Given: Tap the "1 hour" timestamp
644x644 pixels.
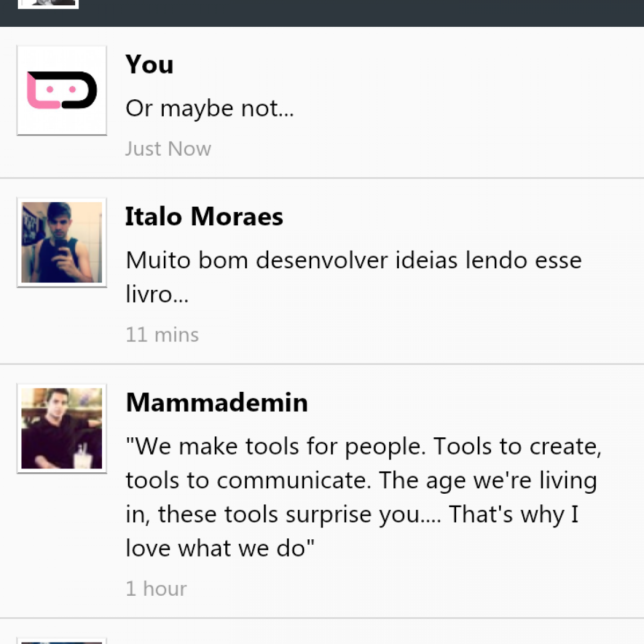Looking at the screenshot, I should pyautogui.click(x=156, y=589).
